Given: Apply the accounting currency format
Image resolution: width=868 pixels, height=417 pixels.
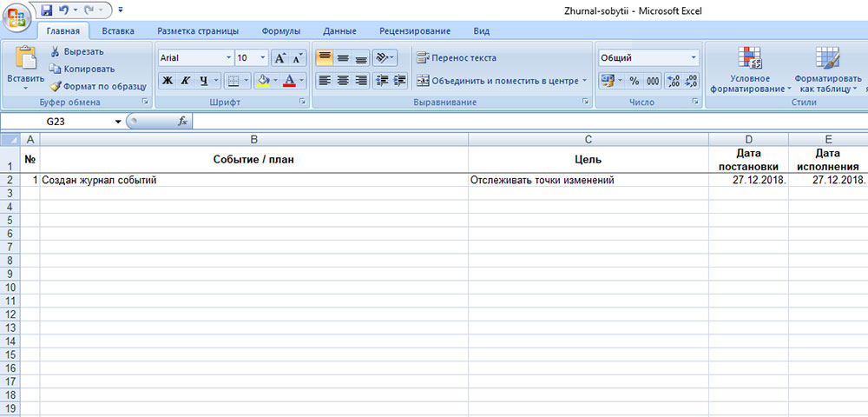Looking at the screenshot, I should click(x=608, y=81).
